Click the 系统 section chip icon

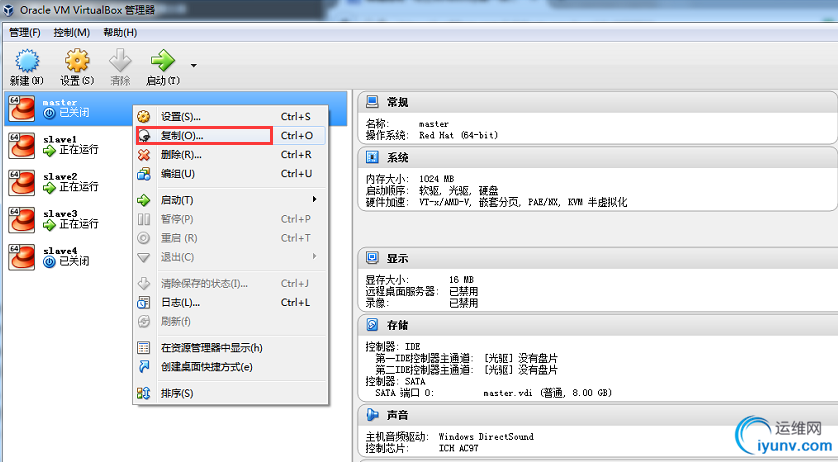coord(373,157)
